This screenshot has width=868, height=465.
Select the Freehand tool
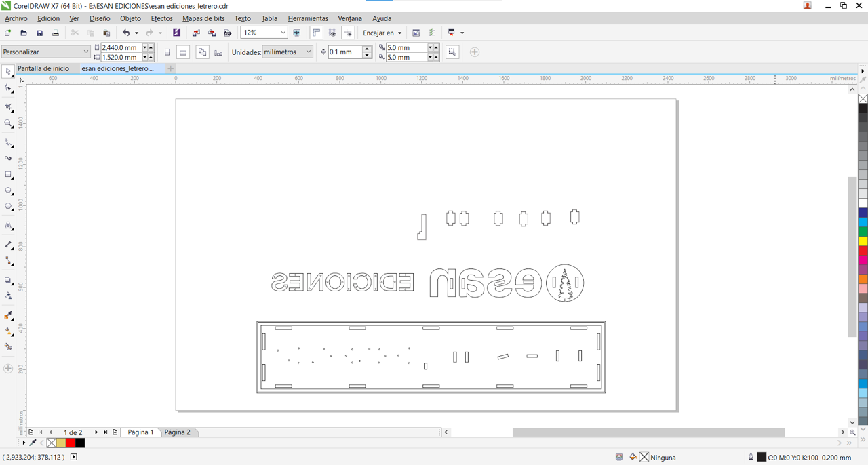(8, 142)
